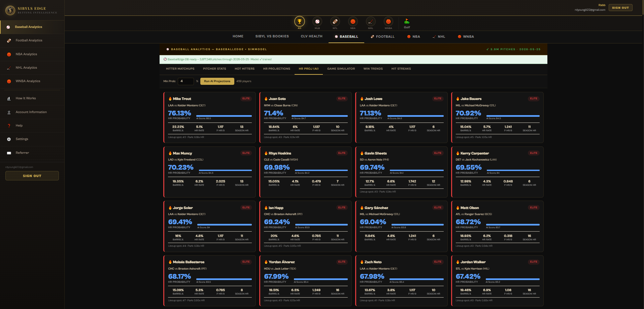
Task: Click the top-right SIGN OUT button
Action: click(620, 8)
